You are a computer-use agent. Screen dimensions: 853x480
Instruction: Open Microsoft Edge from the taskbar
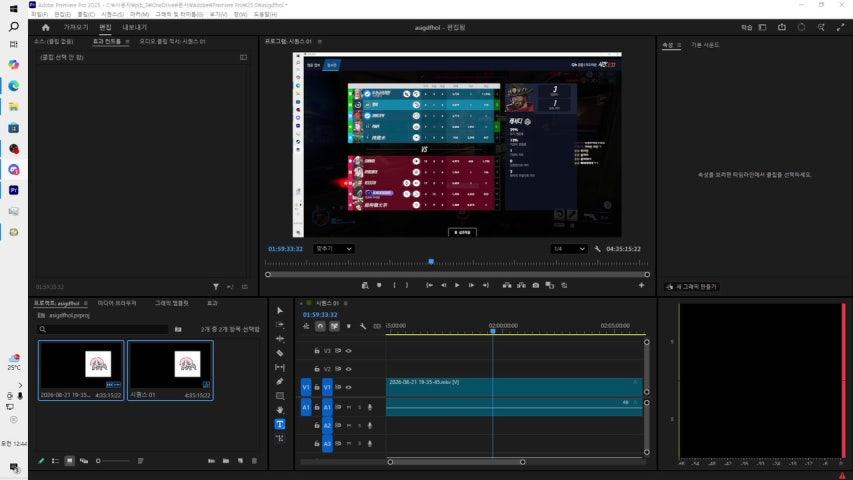(x=14, y=85)
